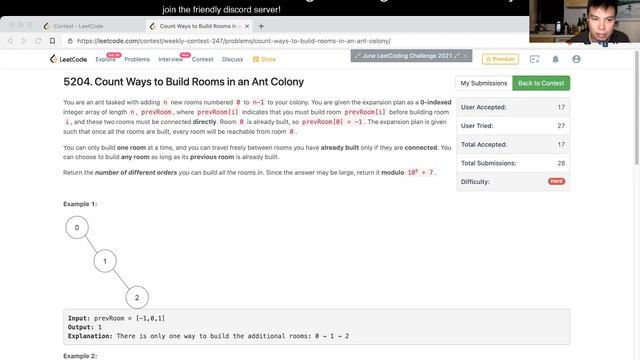
Task: Open a new browser tab
Action: coord(261,26)
